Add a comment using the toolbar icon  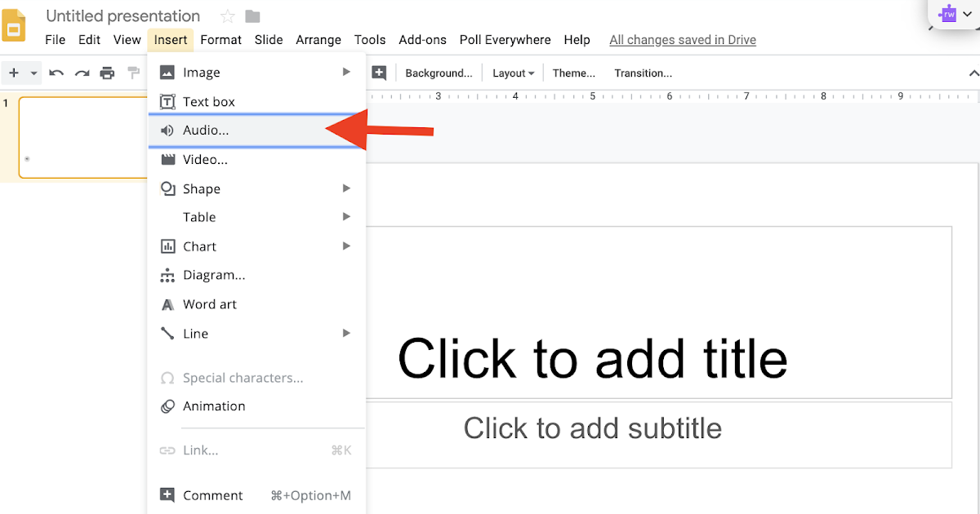coord(379,73)
